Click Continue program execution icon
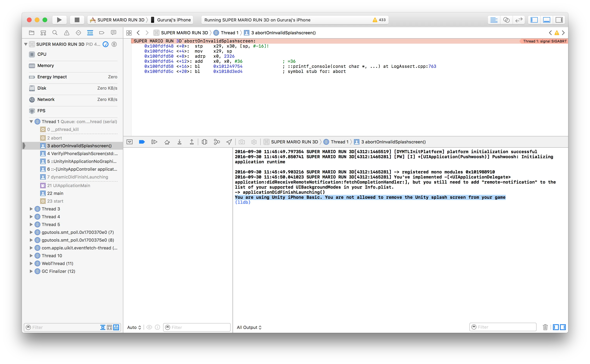Viewport: 590px width, 364px height. (154, 142)
